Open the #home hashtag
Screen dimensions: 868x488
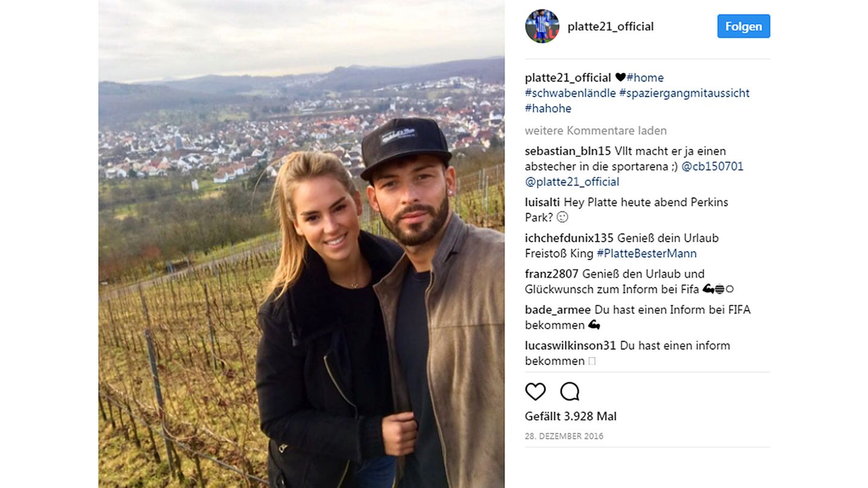coord(645,78)
